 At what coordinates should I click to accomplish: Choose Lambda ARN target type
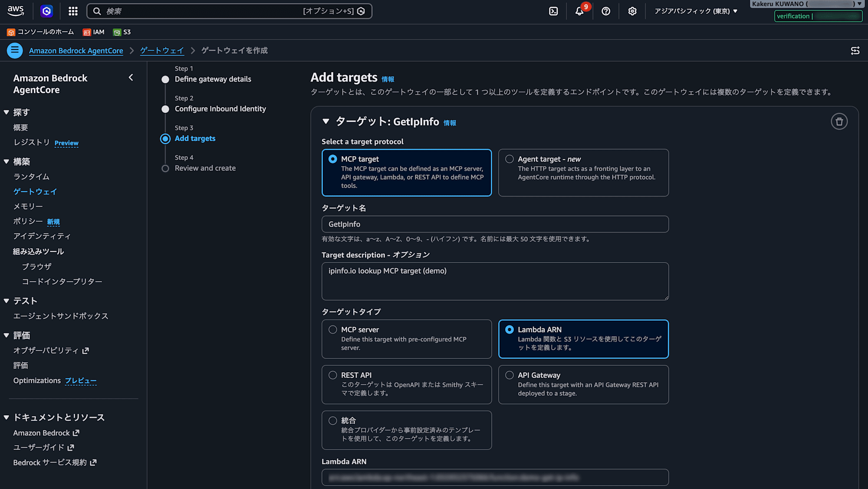coord(583,339)
